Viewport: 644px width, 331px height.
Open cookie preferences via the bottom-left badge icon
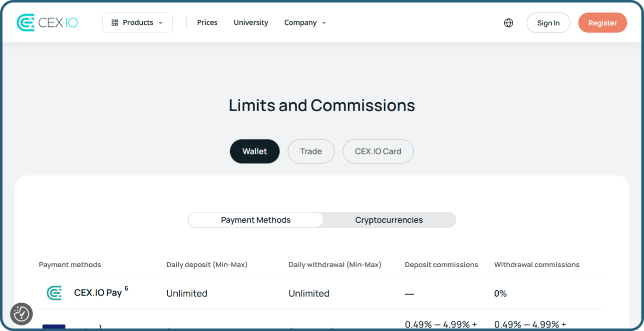[x=21, y=314]
